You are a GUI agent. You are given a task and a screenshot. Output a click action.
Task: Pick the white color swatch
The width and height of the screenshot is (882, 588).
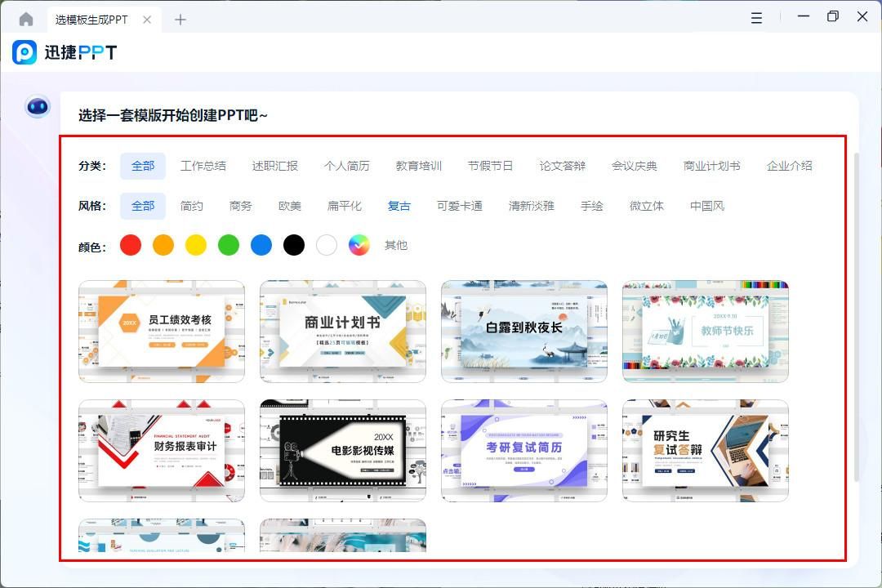pos(326,245)
